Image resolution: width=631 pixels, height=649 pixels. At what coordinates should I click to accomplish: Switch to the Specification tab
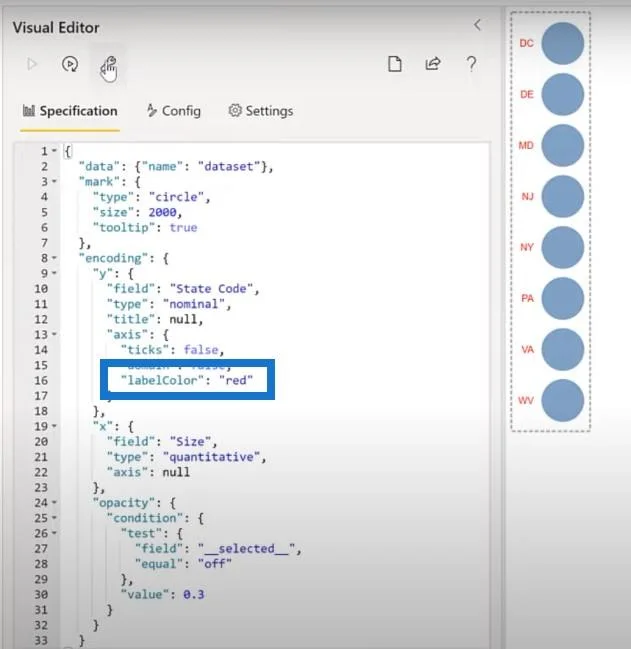pos(70,111)
